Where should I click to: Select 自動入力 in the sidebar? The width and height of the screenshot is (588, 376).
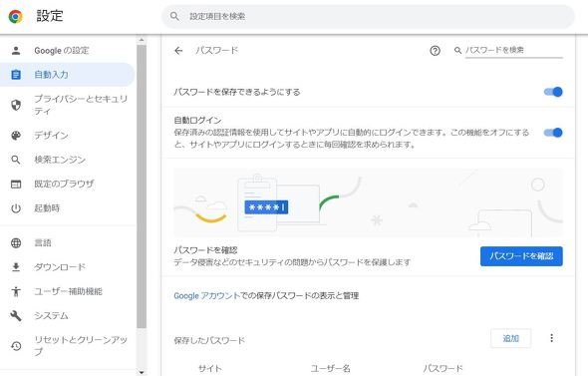coord(67,75)
